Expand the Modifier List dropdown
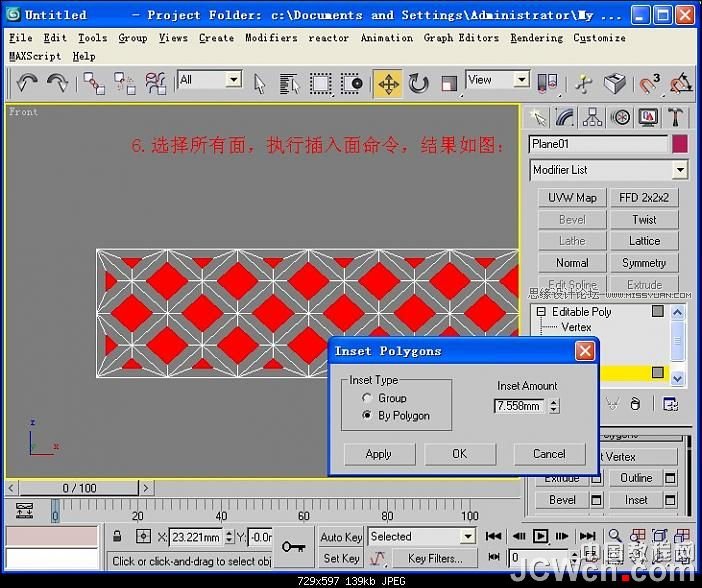702x588 pixels. [680, 170]
